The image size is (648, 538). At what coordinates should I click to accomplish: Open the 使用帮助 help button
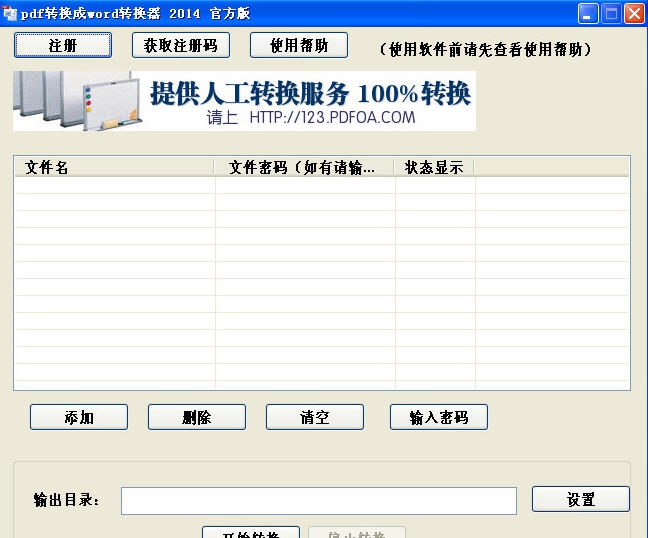[x=299, y=45]
